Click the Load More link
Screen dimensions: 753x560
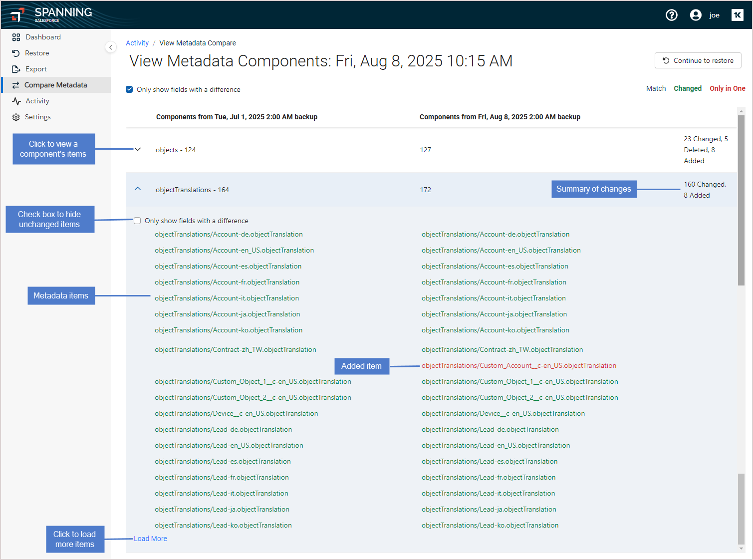click(x=150, y=539)
